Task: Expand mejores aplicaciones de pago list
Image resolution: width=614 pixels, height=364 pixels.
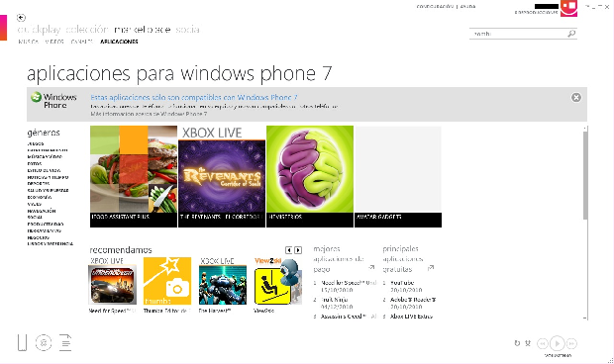Action: [x=371, y=267]
